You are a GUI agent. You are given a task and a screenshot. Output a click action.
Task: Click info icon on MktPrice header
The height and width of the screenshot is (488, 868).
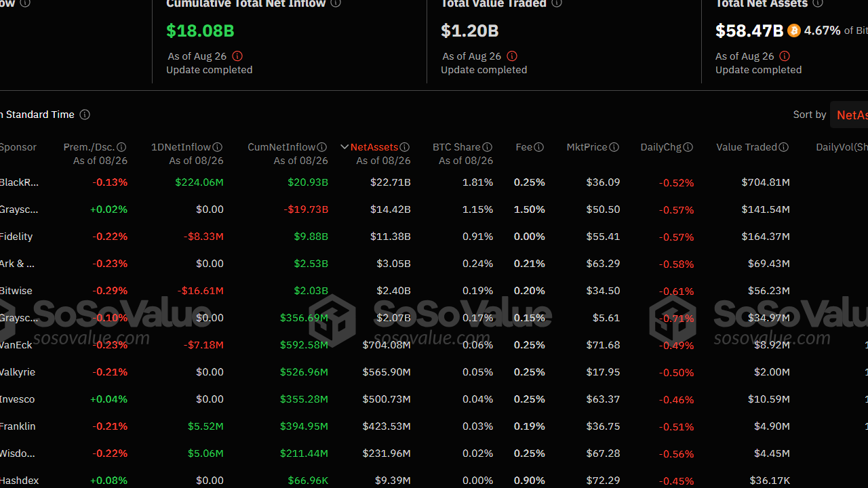[x=614, y=147]
